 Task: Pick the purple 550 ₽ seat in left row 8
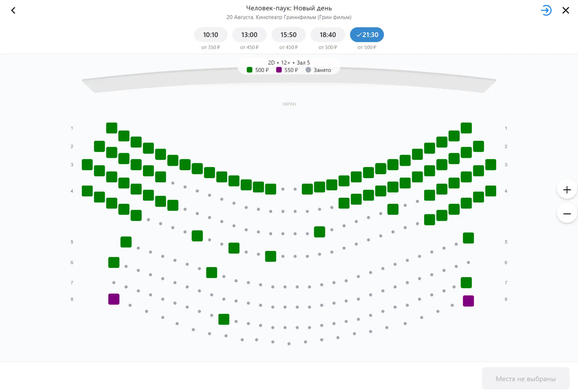114,299
